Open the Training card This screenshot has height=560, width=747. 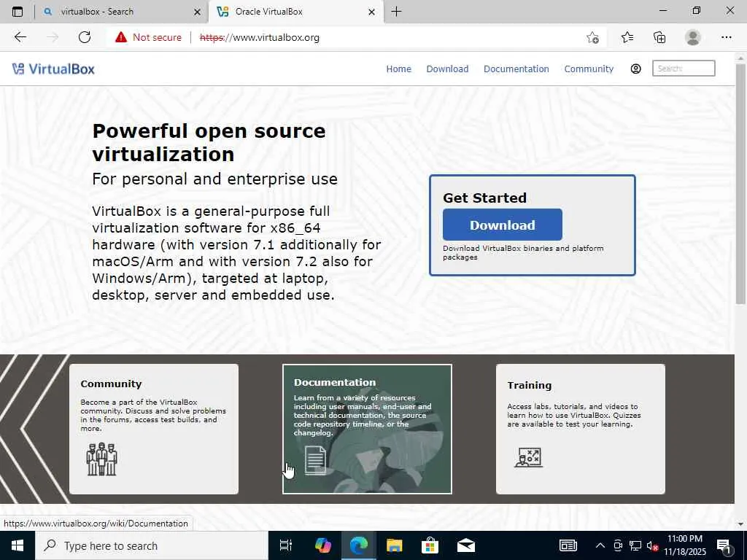[x=580, y=429]
